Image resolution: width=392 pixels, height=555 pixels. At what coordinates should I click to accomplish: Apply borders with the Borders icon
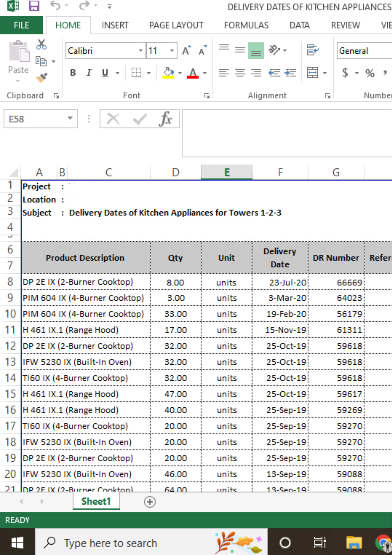point(136,73)
